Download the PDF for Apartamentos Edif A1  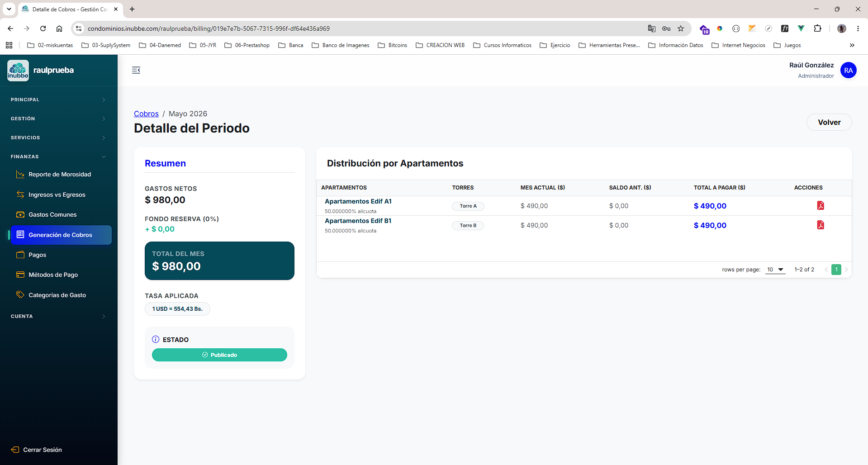(x=820, y=206)
